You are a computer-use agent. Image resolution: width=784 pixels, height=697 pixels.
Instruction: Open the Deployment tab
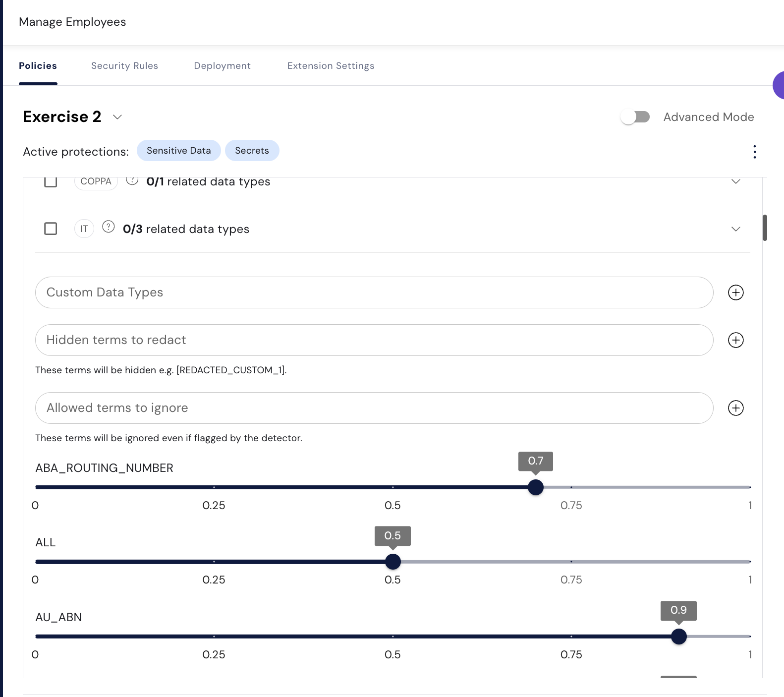[x=222, y=66]
